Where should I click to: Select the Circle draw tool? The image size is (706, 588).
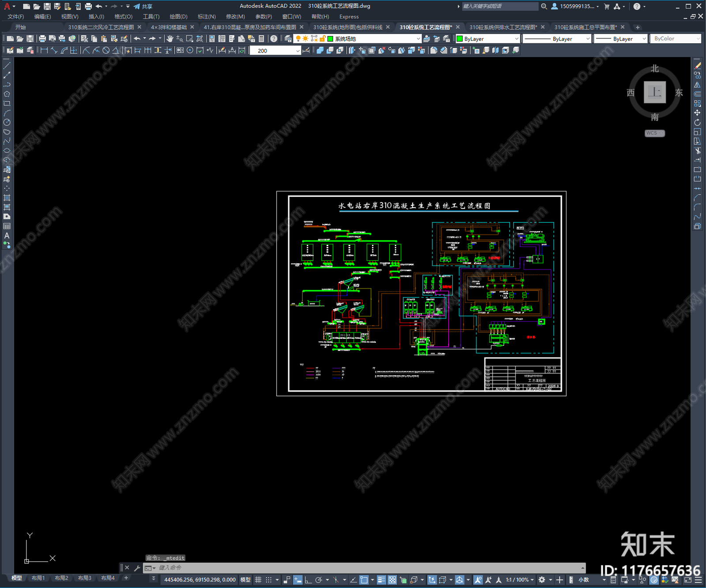7,122
